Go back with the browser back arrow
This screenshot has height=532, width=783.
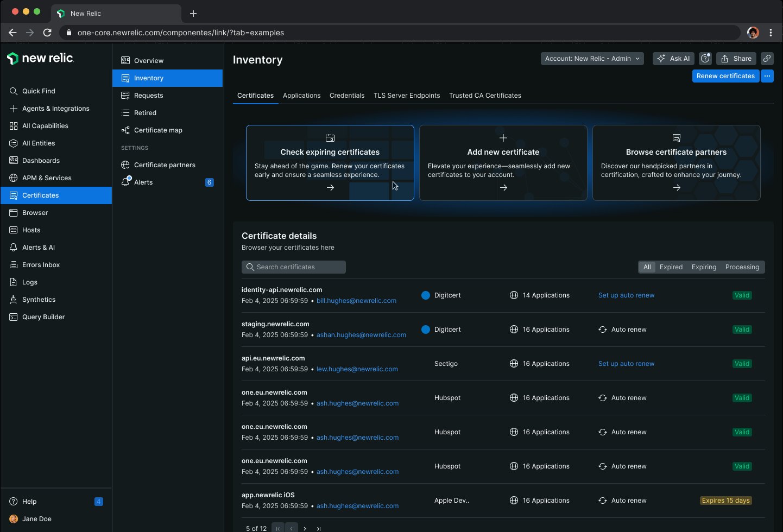pyautogui.click(x=12, y=33)
